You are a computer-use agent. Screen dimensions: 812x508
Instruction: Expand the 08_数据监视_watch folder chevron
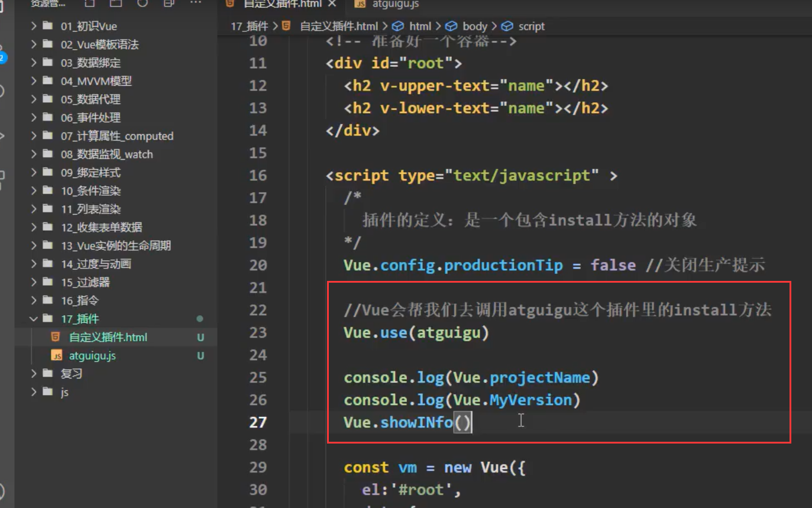(34, 154)
